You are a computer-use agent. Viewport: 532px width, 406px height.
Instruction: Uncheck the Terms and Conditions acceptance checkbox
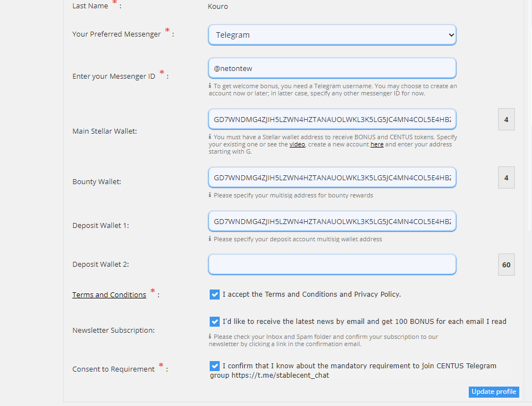click(215, 295)
